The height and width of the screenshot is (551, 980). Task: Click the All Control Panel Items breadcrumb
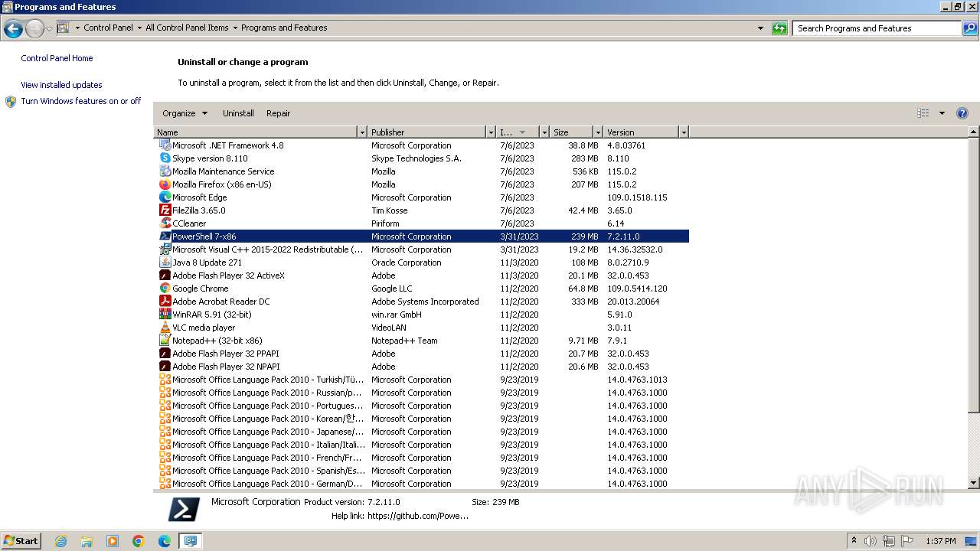click(187, 28)
